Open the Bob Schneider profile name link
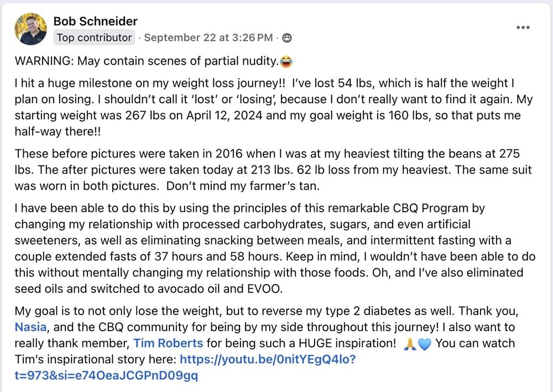The width and height of the screenshot is (553, 392). point(95,21)
